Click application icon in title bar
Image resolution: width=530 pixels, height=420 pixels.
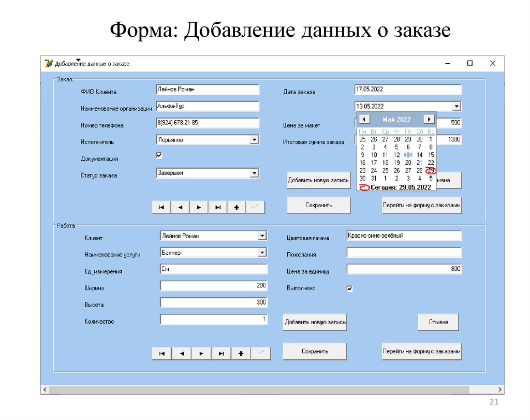(49, 63)
